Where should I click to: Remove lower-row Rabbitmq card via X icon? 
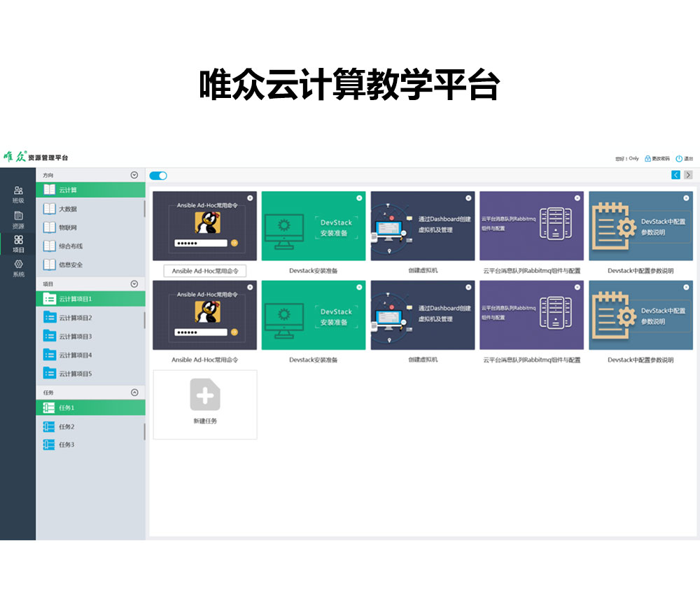577,288
